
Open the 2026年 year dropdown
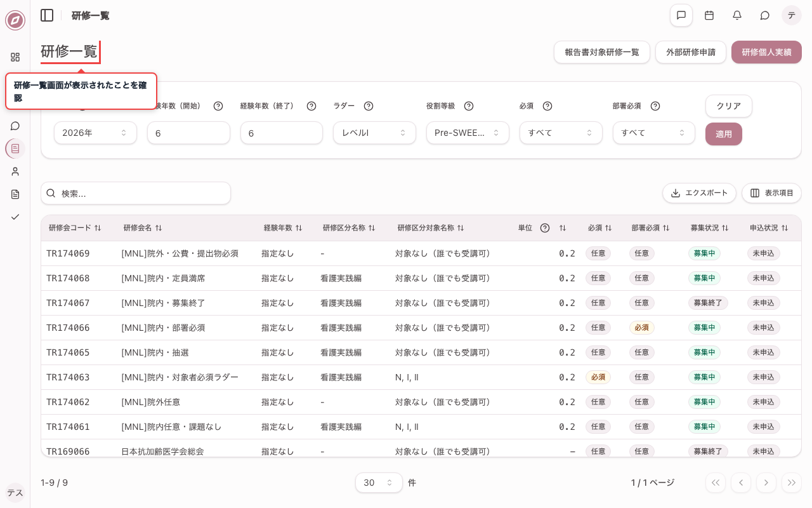tap(95, 133)
